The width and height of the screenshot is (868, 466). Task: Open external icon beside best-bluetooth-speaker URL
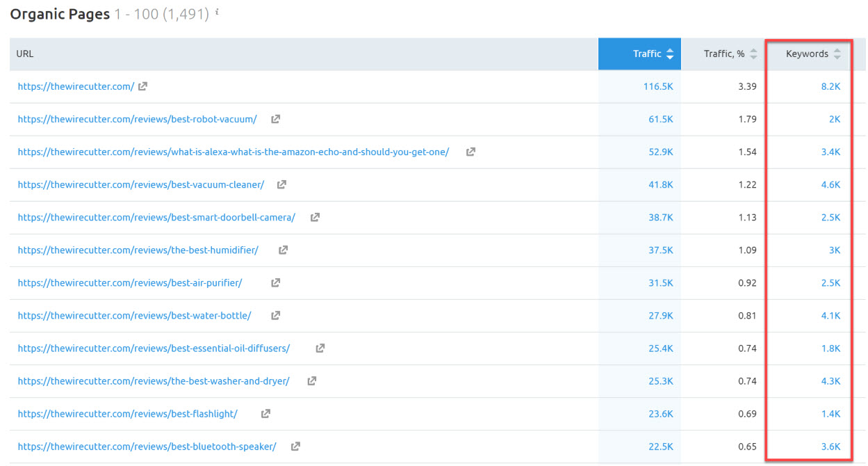pos(295,447)
